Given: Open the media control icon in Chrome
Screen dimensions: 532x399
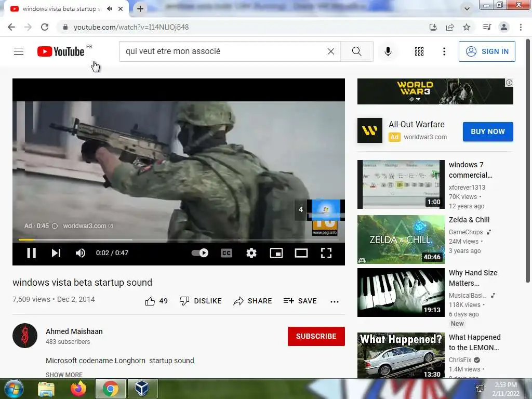Looking at the screenshot, I should coord(487,27).
